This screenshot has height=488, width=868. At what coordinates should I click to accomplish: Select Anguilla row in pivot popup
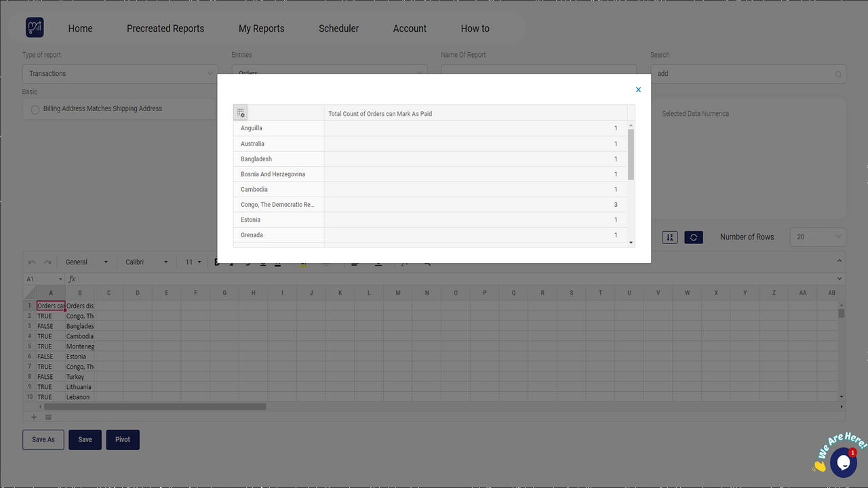(279, 128)
